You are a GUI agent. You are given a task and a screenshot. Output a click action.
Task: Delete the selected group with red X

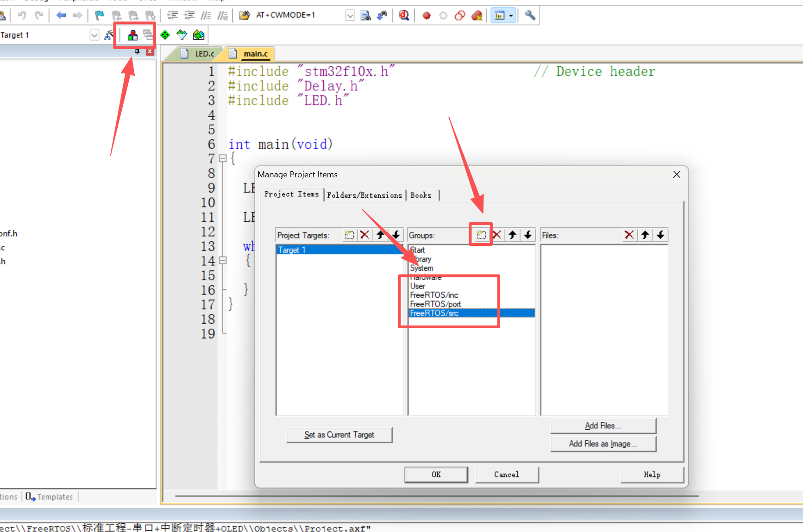click(497, 235)
